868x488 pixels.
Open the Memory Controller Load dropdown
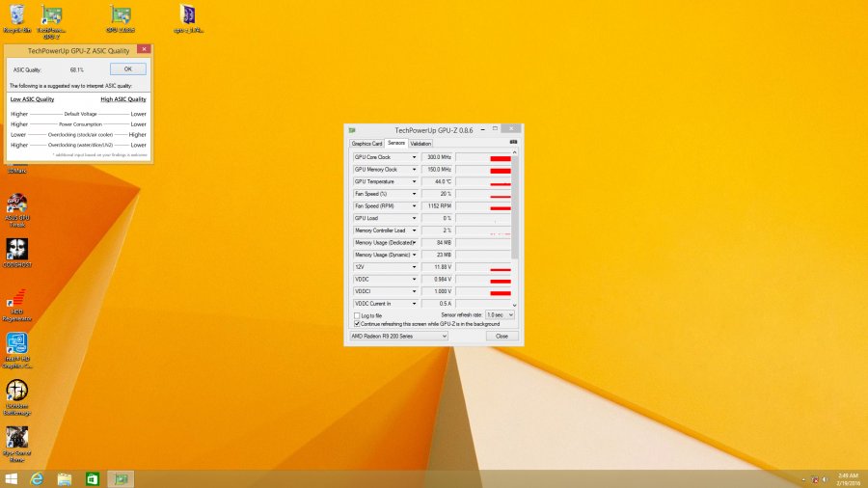414,230
